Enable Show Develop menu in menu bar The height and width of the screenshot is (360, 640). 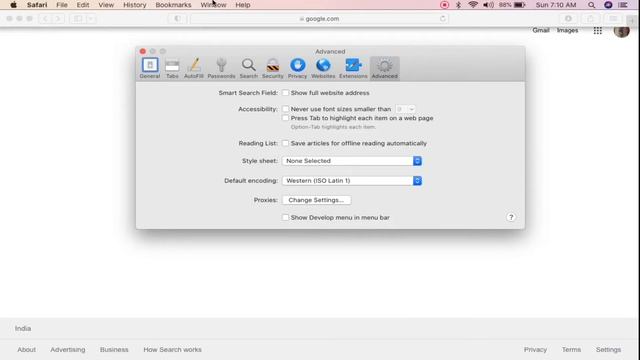pos(285,218)
